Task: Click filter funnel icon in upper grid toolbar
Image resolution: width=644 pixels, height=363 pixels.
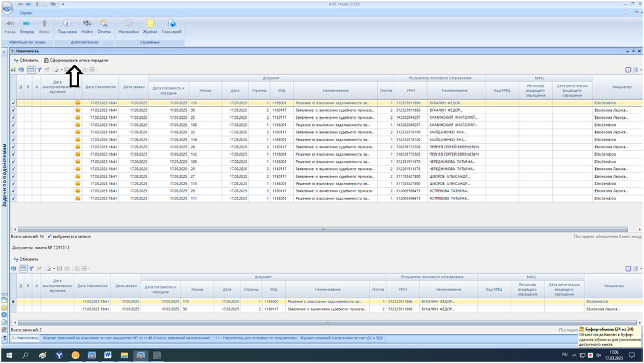Action: (39, 69)
